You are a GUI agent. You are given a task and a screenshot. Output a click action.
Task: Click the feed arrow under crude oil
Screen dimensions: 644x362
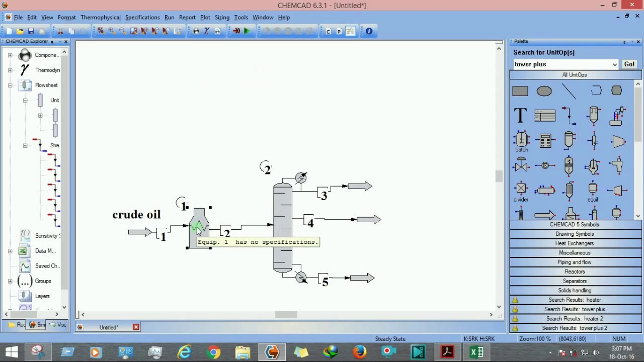click(140, 232)
